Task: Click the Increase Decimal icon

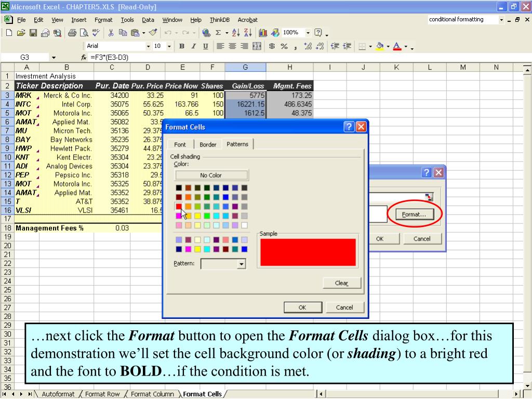Action: coord(308,46)
